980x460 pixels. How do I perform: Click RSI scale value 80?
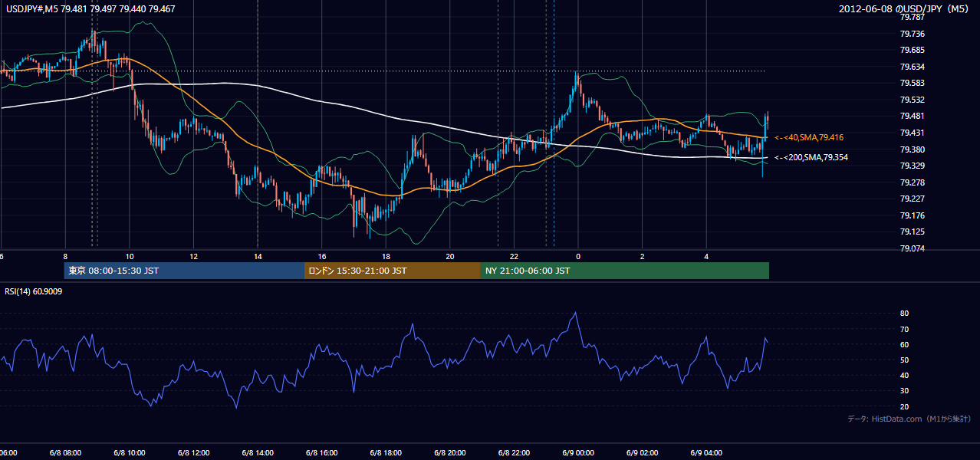[904, 314]
